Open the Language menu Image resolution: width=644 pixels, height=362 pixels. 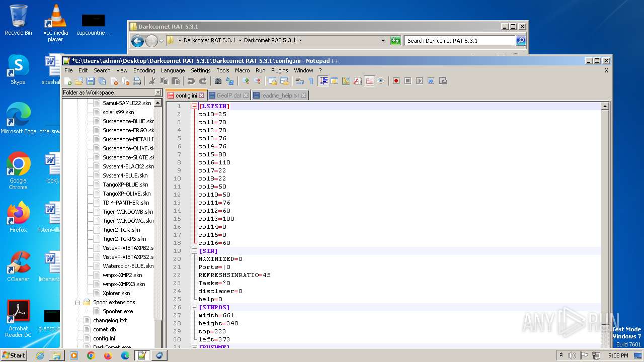tap(173, 70)
